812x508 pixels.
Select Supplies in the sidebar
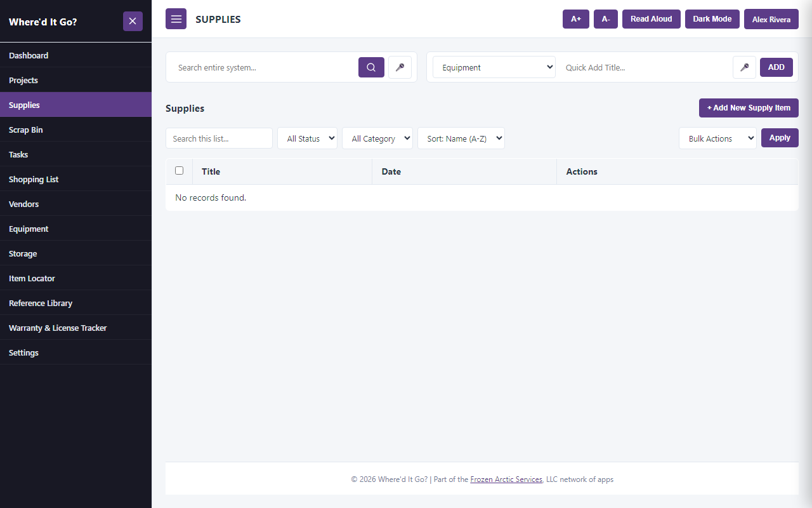[75, 105]
